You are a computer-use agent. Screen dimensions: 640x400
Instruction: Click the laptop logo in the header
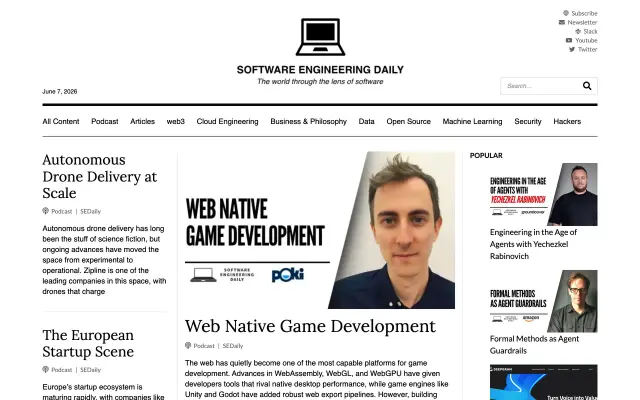click(x=320, y=37)
